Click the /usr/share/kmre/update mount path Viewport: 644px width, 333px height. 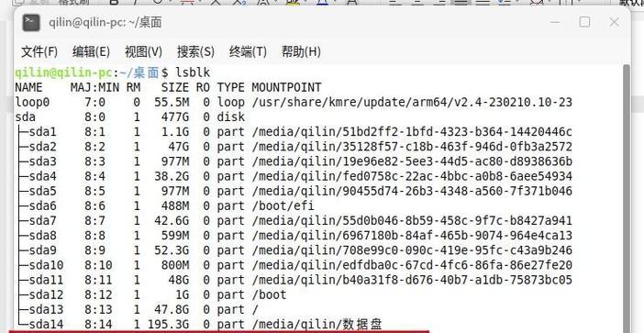412,102
